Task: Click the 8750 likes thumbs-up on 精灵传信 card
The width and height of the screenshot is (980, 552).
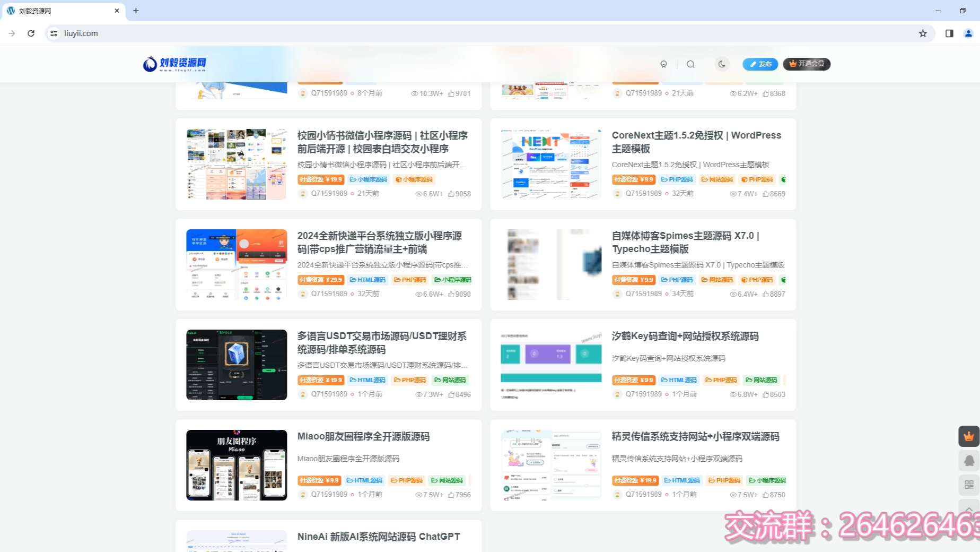Action: click(774, 495)
